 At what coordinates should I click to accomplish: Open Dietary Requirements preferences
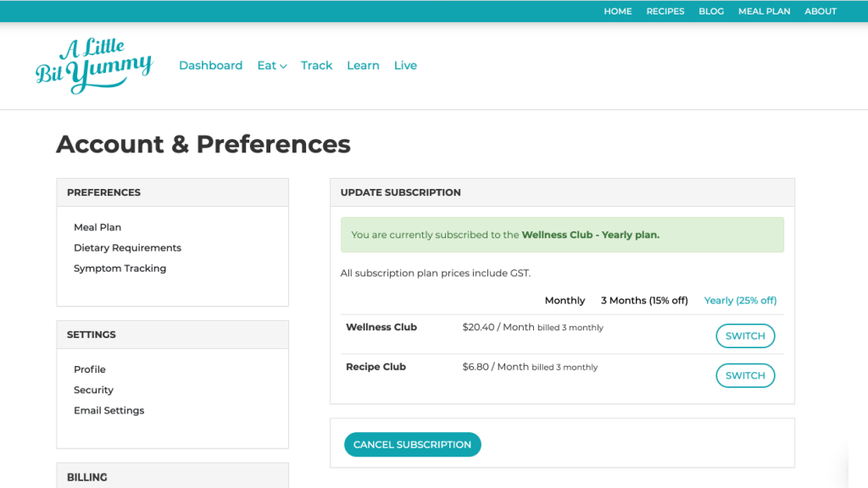click(x=127, y=248)
